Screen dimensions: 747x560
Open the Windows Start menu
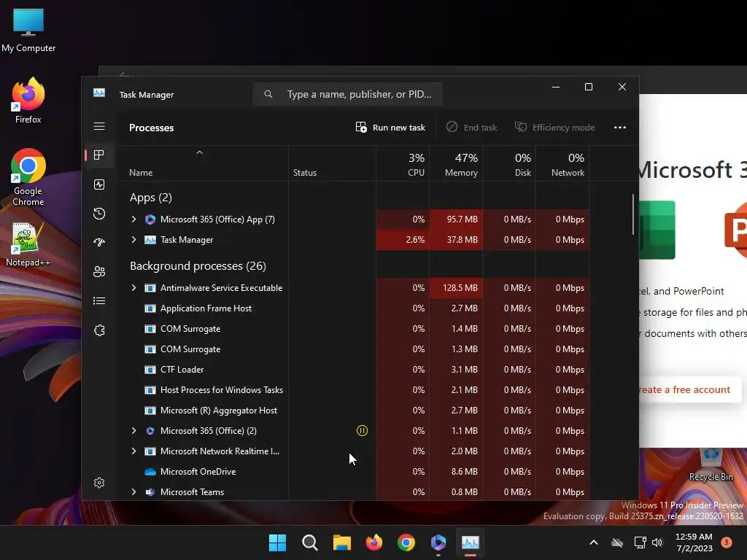click(278, 542)
